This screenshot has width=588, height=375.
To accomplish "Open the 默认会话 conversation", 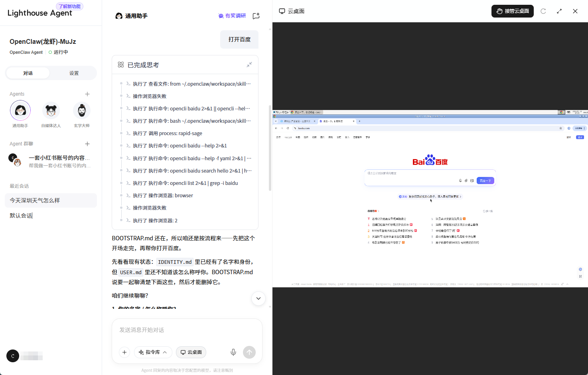I will [51, 216].
